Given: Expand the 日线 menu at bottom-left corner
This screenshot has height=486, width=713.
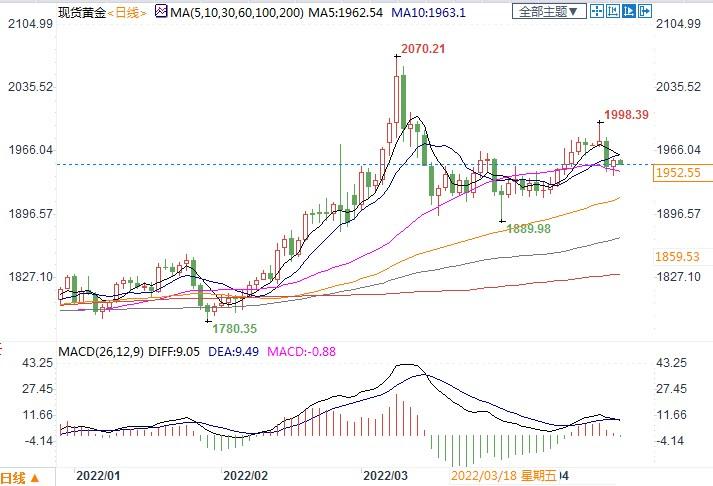Looking at the screenshot, I should pos(20,477).
